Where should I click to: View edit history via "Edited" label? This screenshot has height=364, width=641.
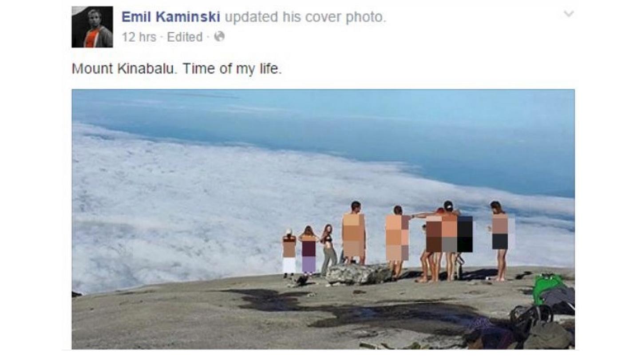(185, 37)
